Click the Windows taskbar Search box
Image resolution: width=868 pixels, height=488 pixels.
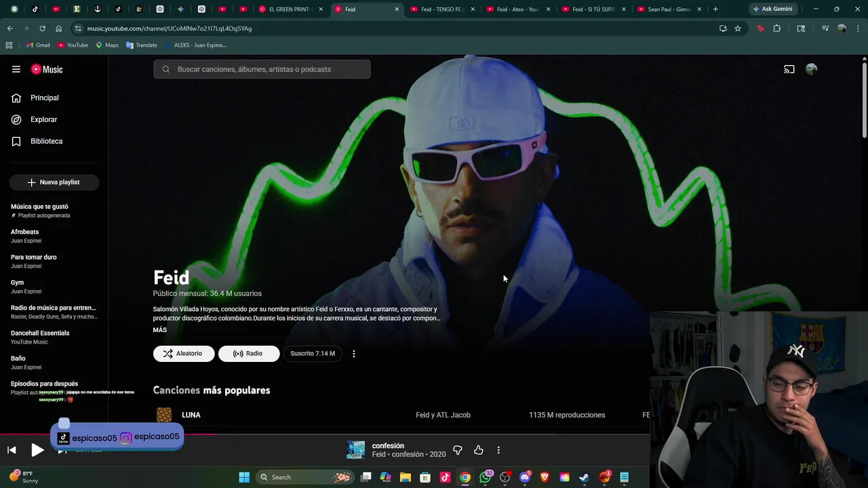tap(304, 477)
